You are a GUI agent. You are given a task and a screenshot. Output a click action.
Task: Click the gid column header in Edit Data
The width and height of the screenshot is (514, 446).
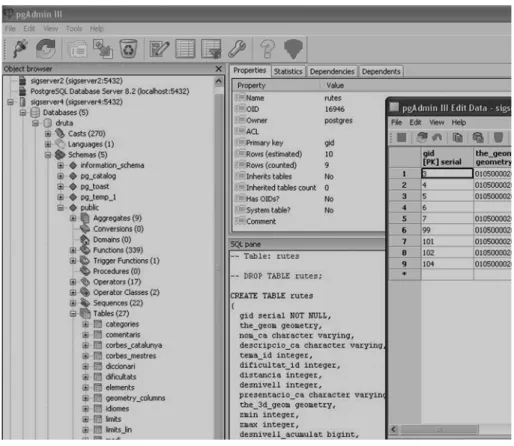point(447,158)
